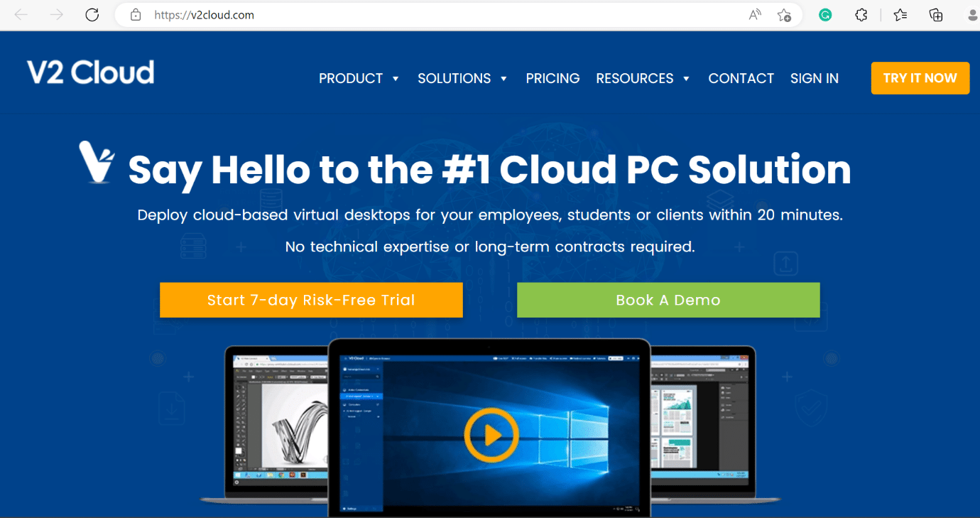
Task: Click the lock site-info icon
Action: point(136,15)
